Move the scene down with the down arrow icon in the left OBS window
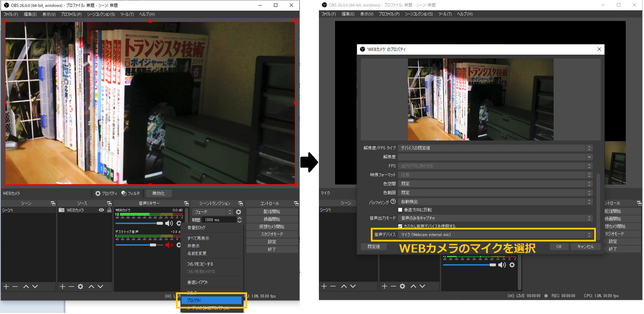Viewport: 644px width, 314px height. tap(35, 287)
